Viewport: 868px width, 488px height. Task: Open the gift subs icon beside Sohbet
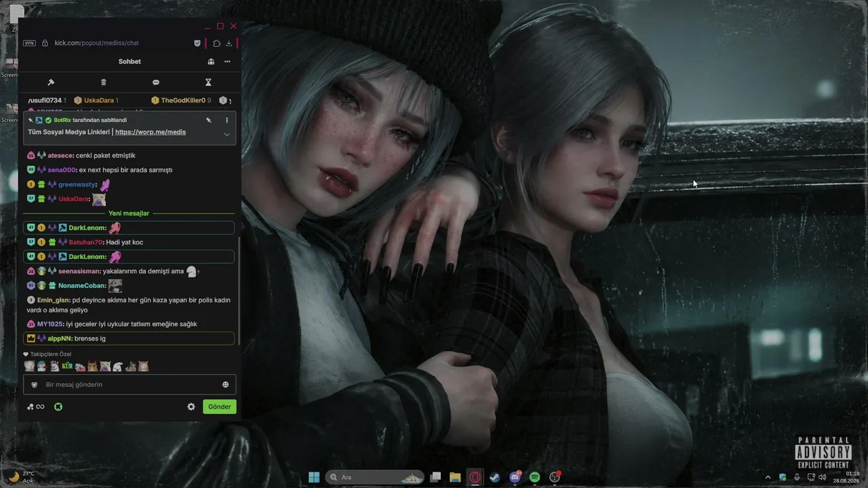[211, 62]
